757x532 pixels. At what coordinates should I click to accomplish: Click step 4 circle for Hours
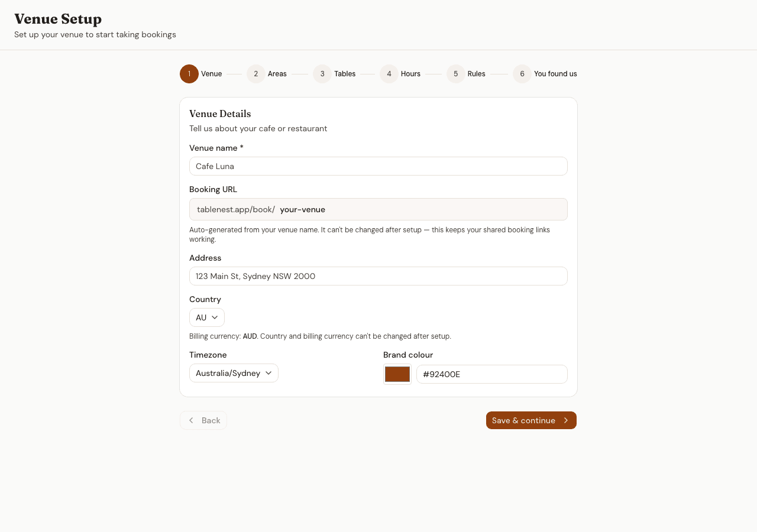click(x=389, y=74)
